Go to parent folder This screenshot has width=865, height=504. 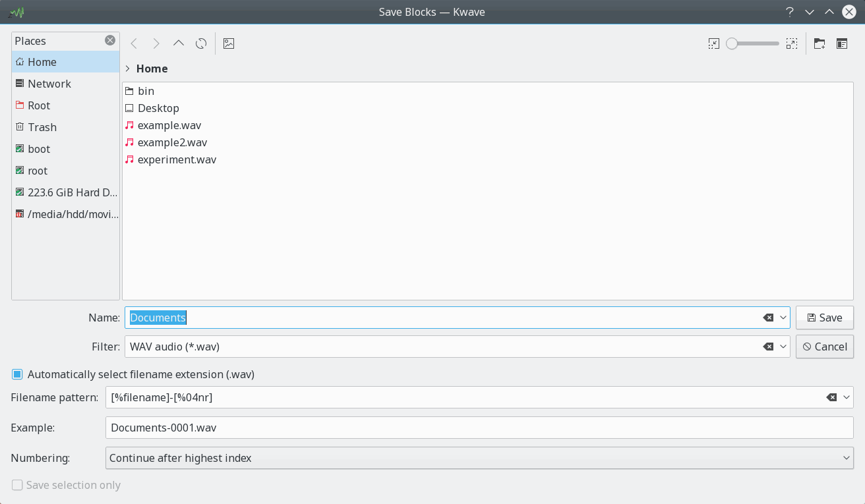(x=179, y=43)
